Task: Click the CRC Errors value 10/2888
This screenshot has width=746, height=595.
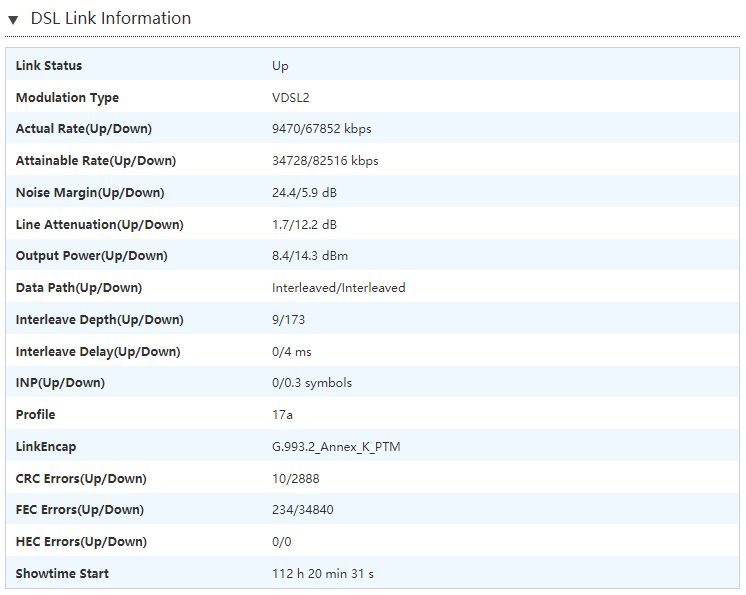Action: pos(296,479)
